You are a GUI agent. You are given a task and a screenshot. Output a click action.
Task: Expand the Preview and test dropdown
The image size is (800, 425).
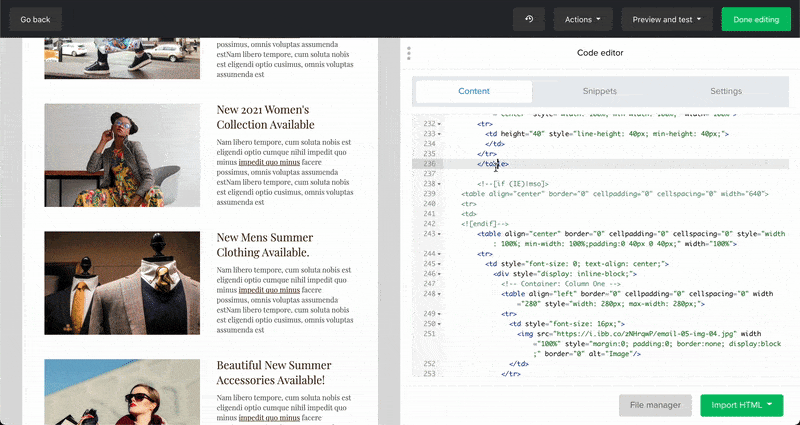pyautogui.click(x=666, y=19)
